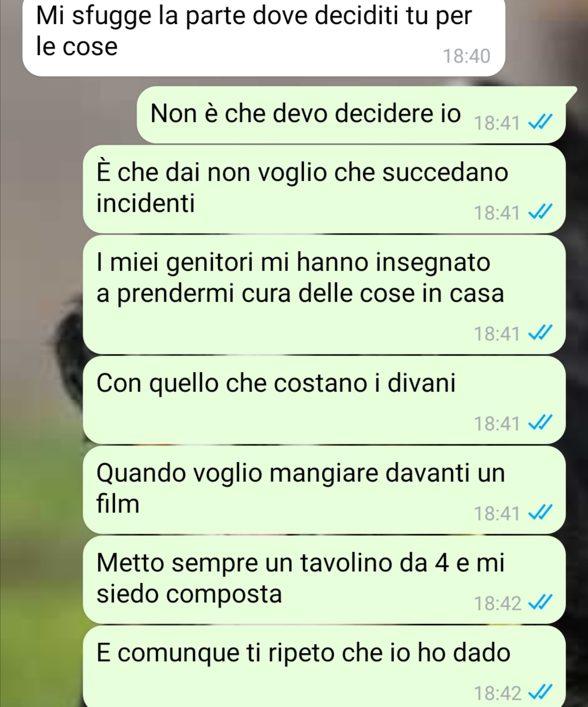This screenshot has width=588, height=707.
Task: Select the message 'È che dai non voglio'
Action: click(324, 189)
